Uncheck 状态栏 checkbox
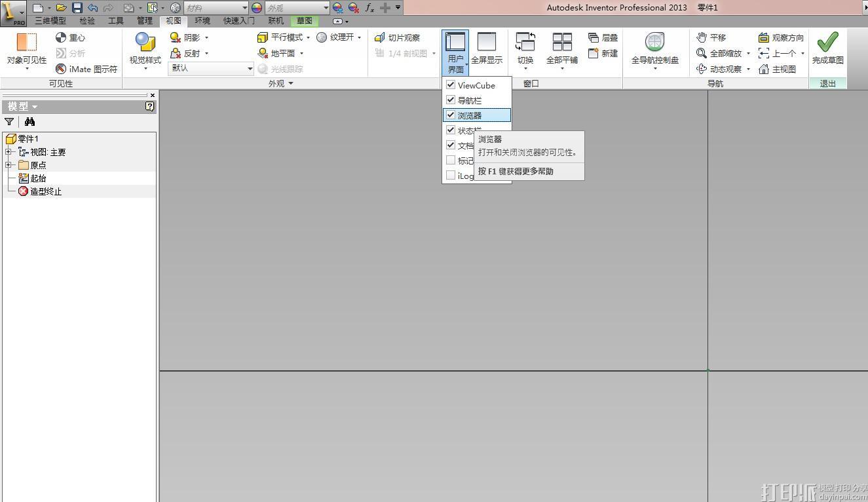Screen dimensions: 868x502 pyautogui.click(x=451, y=130)
